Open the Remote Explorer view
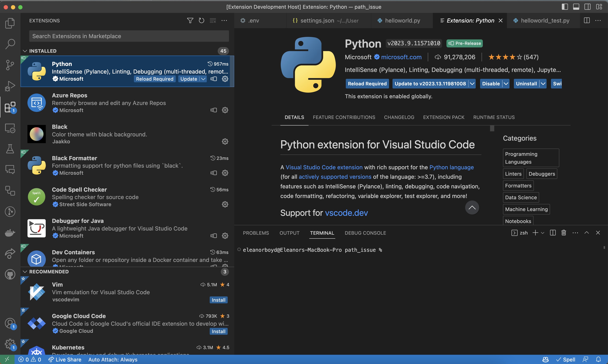Screen dimensions: 608x364 (x=10, y=128)
